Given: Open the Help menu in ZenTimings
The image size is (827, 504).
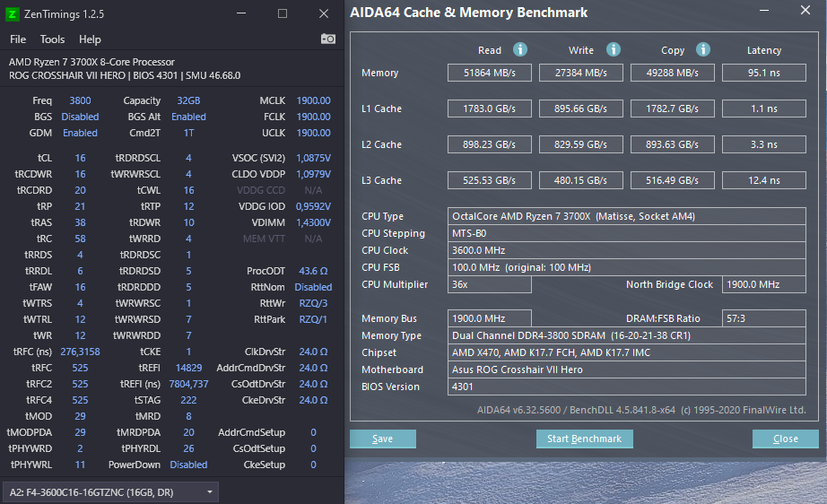Looking at the screenshot, I should click(x=90, y=39).
